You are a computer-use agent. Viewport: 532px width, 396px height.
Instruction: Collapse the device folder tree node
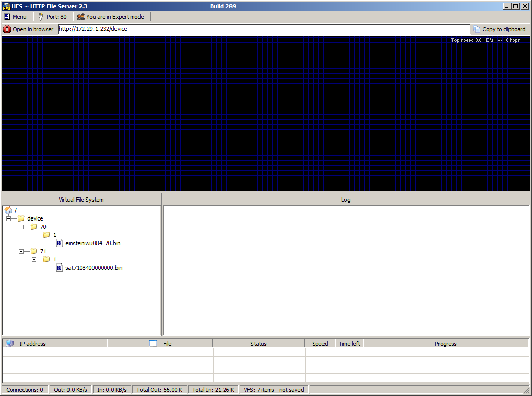point(9,218)
